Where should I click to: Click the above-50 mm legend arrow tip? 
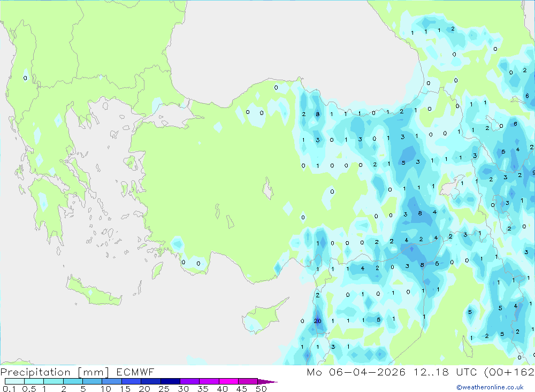[x=267, y=381]
